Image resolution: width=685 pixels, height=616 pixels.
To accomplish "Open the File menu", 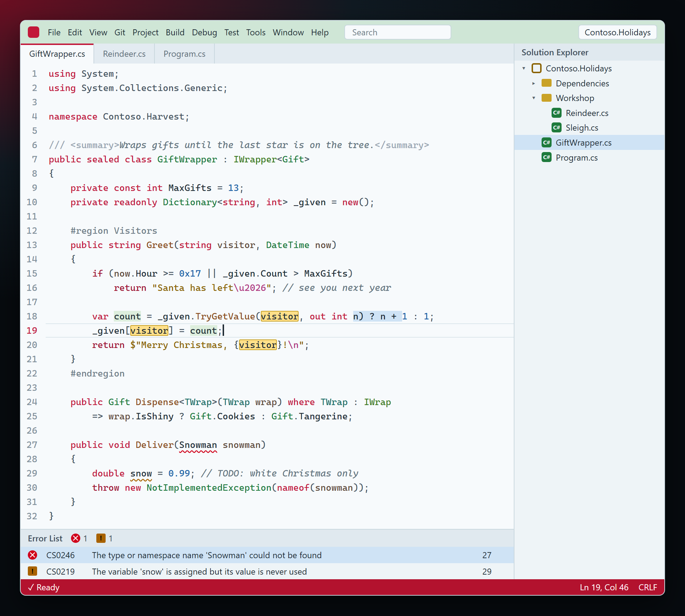I will [54, 32].
